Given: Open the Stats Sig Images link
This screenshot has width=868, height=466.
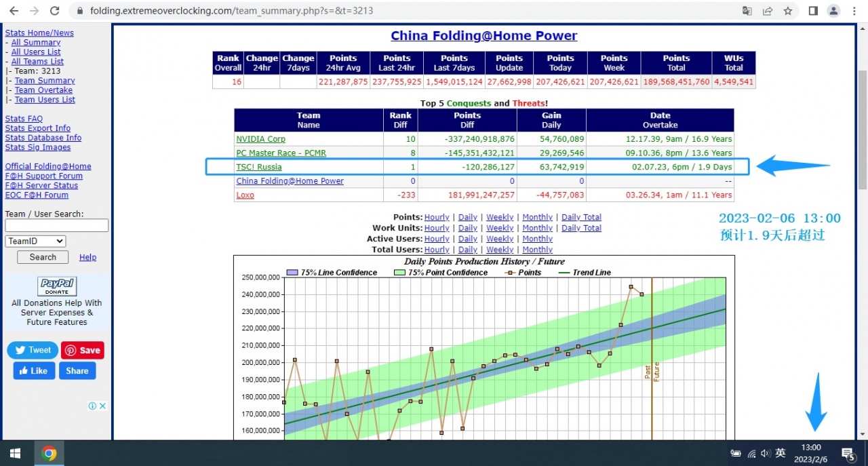Looking at the screenshot, I should 38,147.
